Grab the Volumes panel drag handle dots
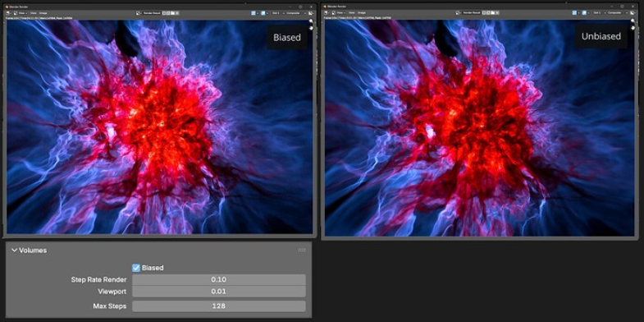The image size is (644, 322). point(302,250)
